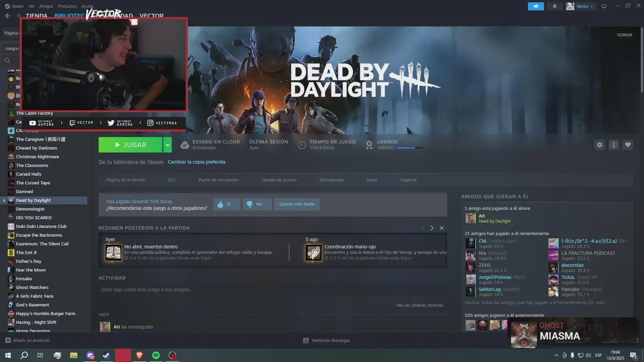Click the Coordinación mano-ojo achievement icon
This screenshot has height=362, width=644.
[314, 252]
